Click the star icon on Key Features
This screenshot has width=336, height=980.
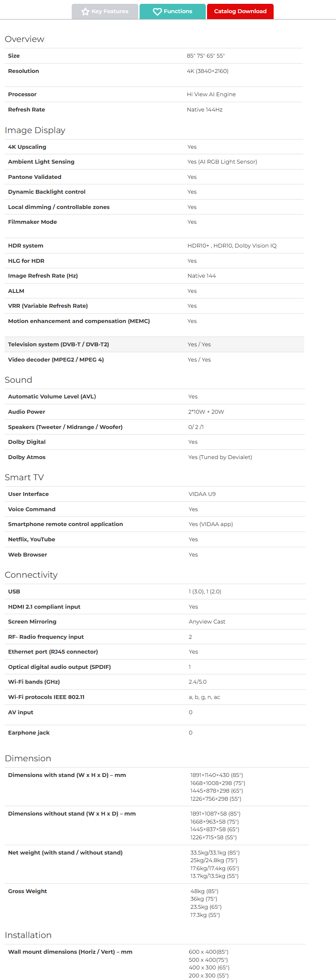click(85, 11)
